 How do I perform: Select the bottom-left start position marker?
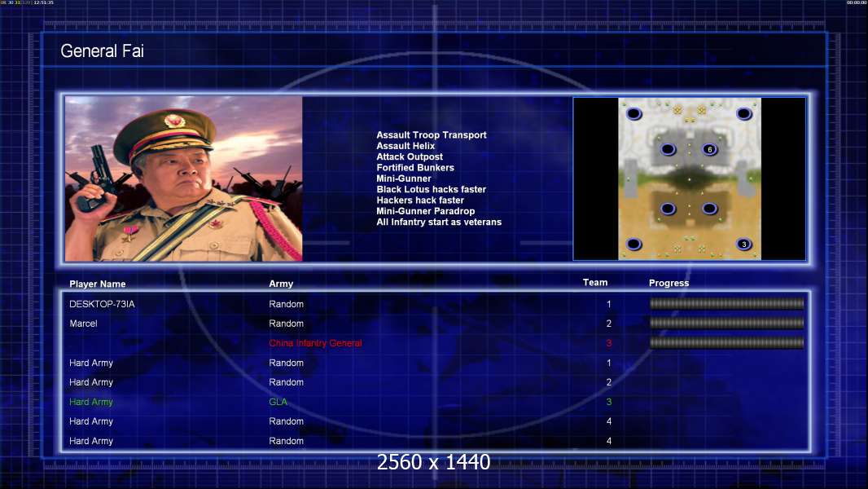click(633, 244)
